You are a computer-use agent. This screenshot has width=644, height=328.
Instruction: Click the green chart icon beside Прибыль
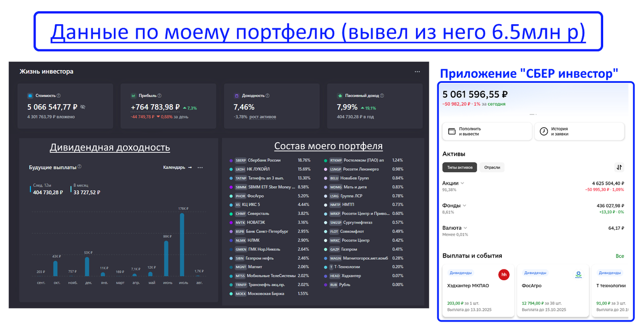pos(133,96)
